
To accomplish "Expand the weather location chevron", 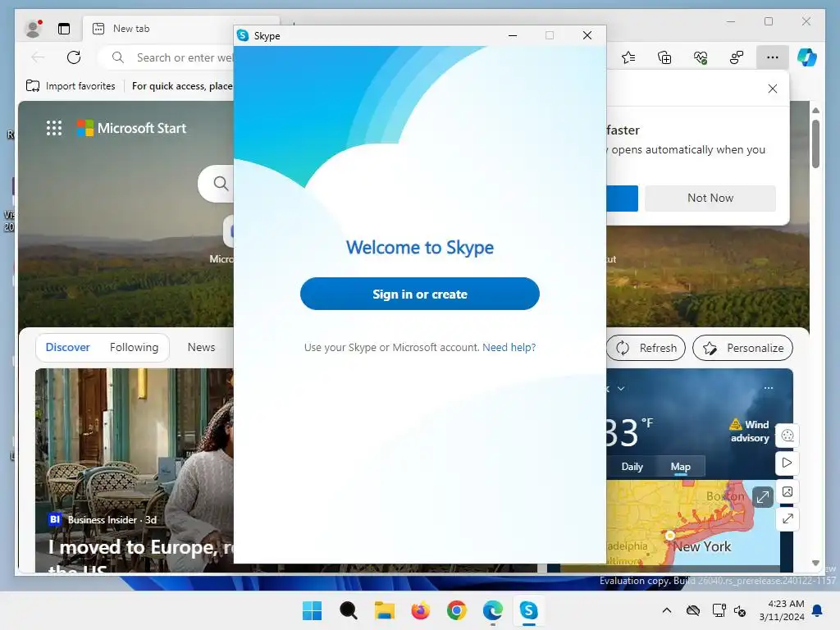I will click(621, 388).
